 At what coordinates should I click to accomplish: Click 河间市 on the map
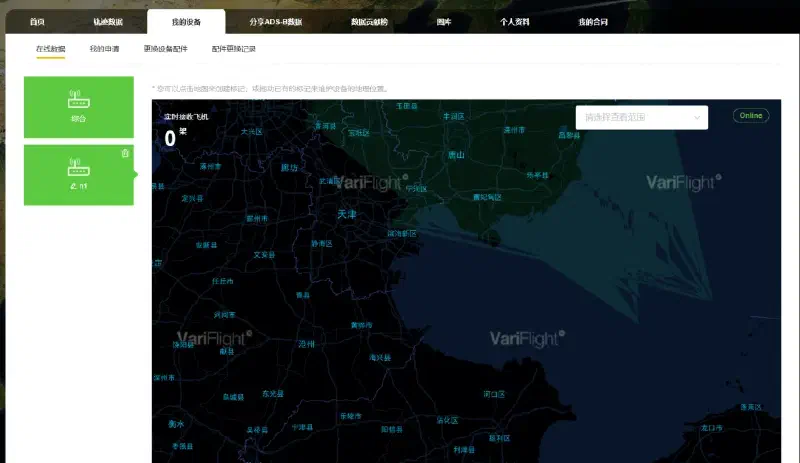coord(224,315)
